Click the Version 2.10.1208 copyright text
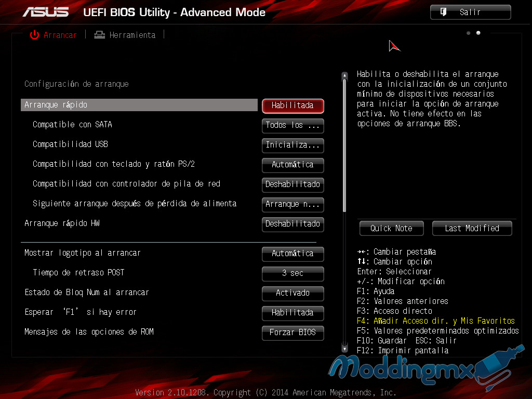Screen dimensions: 532x399 click(265, 393)
